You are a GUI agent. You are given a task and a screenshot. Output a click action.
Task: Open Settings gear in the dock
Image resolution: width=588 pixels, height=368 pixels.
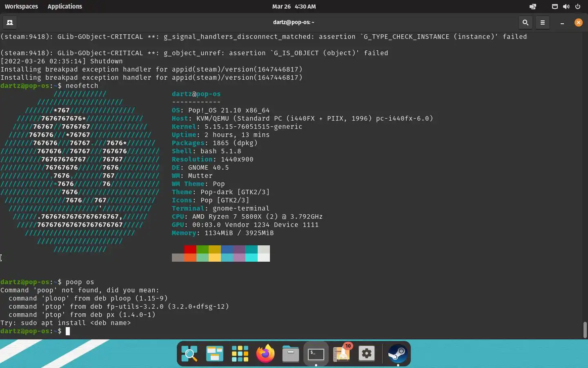point(367,354)
